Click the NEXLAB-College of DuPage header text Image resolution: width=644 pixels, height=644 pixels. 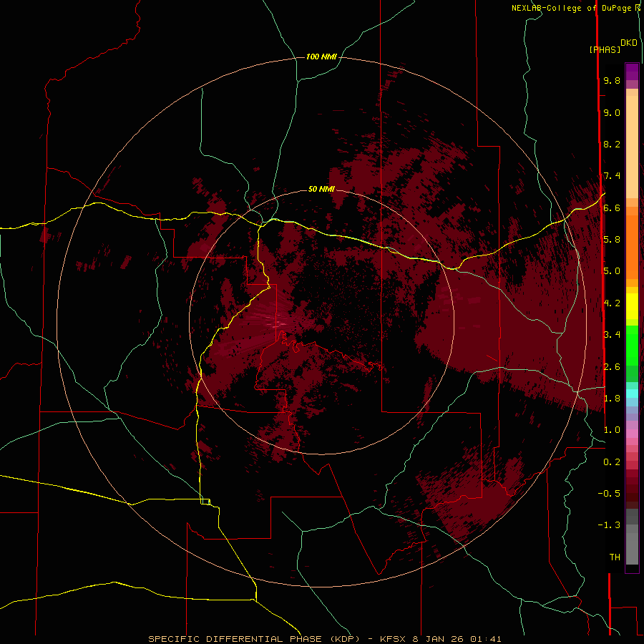click(x=576, y=8)
